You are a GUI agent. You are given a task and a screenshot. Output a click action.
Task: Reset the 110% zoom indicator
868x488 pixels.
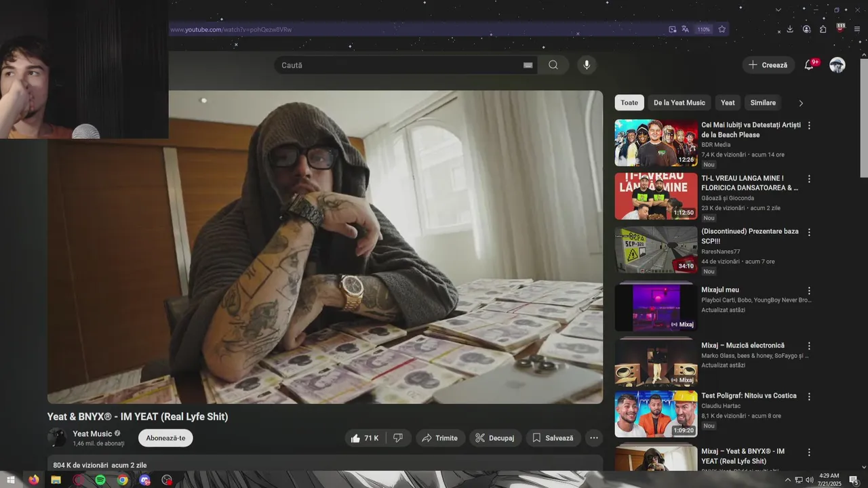coord(704,29)
